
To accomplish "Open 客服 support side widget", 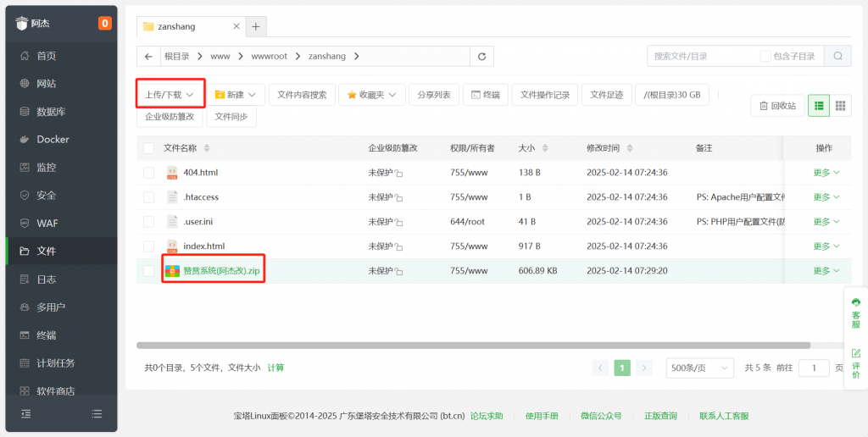I will 856,313.
